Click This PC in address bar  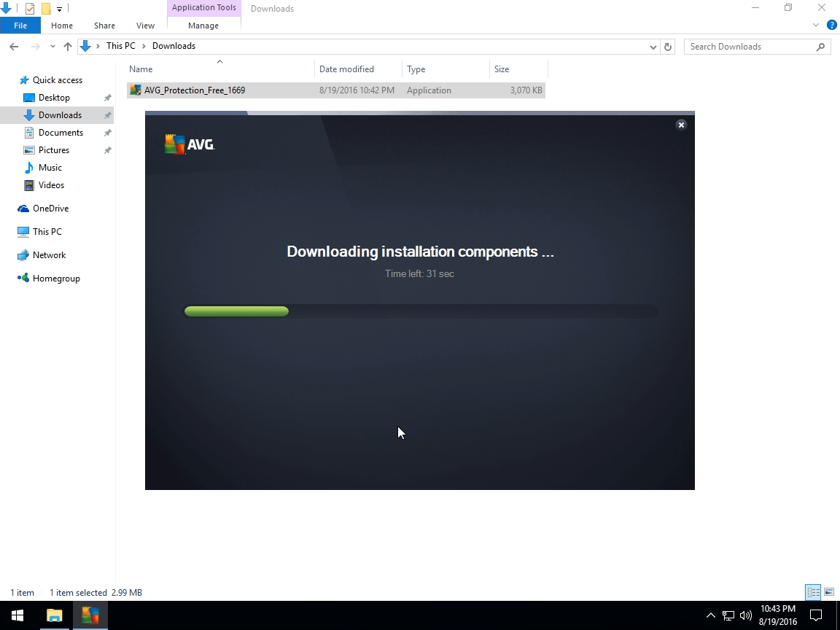coord(120,46)
